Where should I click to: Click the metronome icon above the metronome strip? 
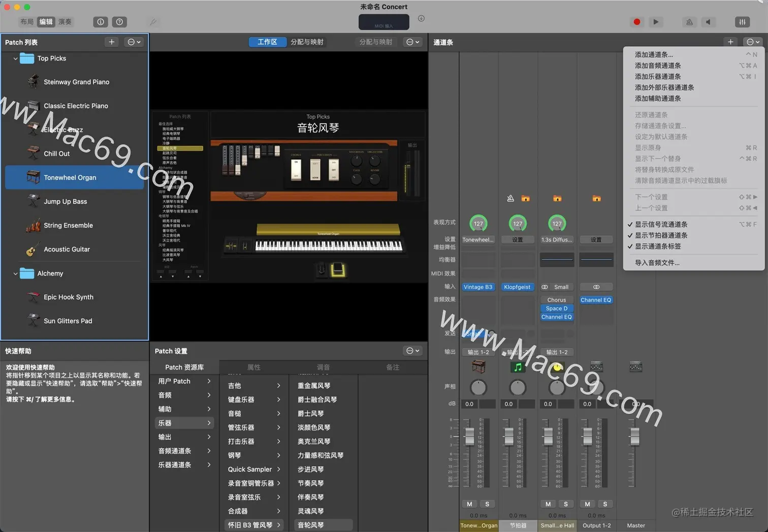[x=510, y=198]
